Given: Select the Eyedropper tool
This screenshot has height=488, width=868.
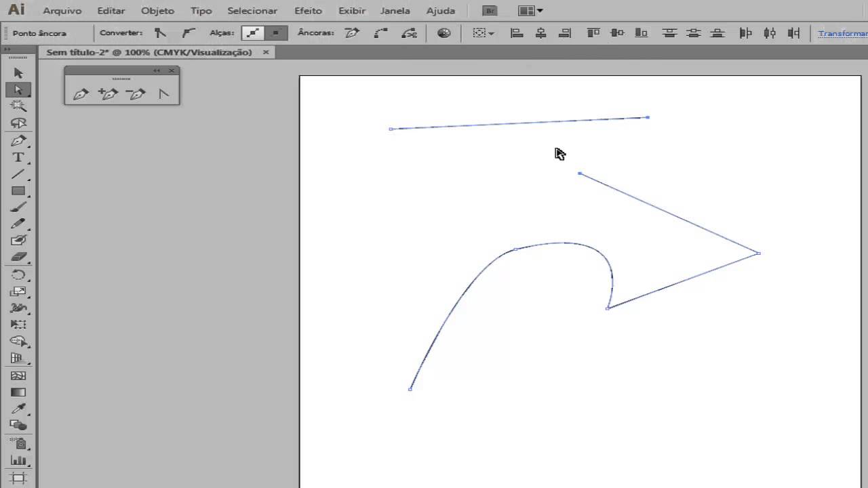Looking at the screenshot, I should tap(18, 409).
